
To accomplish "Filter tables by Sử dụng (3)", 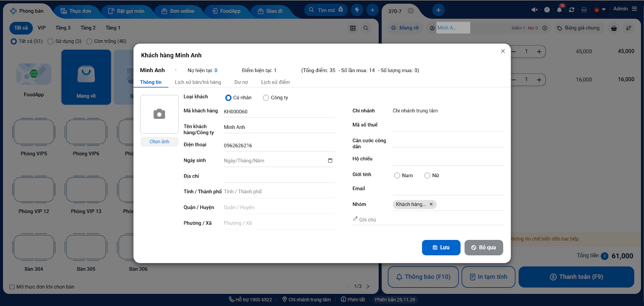I will point(50,41).
